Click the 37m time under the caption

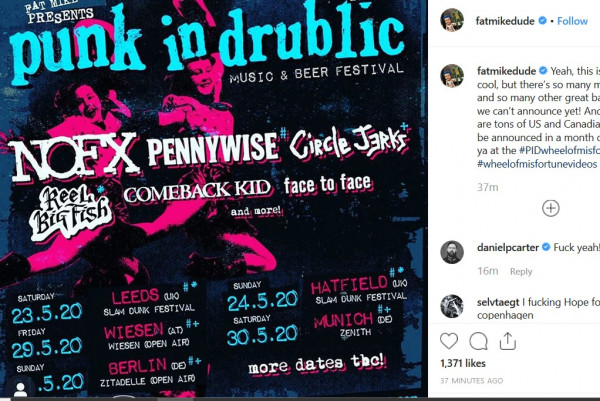(488, 187)
